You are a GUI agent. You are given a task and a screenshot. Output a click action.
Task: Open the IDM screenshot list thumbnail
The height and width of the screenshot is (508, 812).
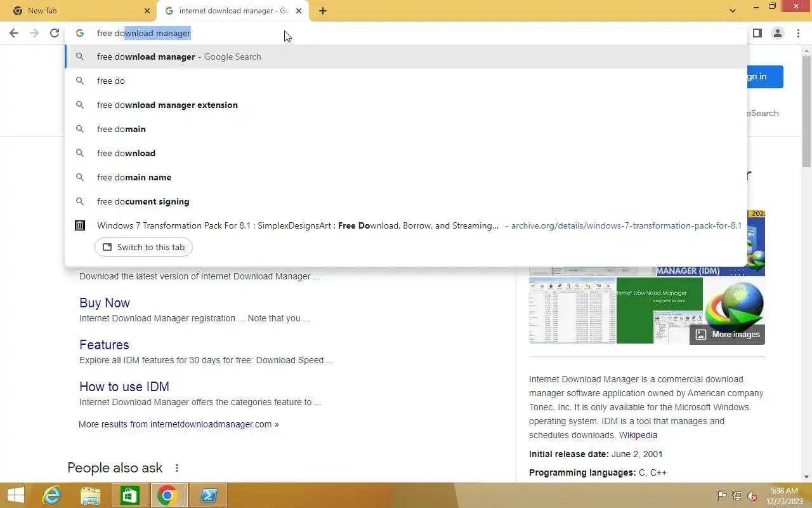coord(572,311)
